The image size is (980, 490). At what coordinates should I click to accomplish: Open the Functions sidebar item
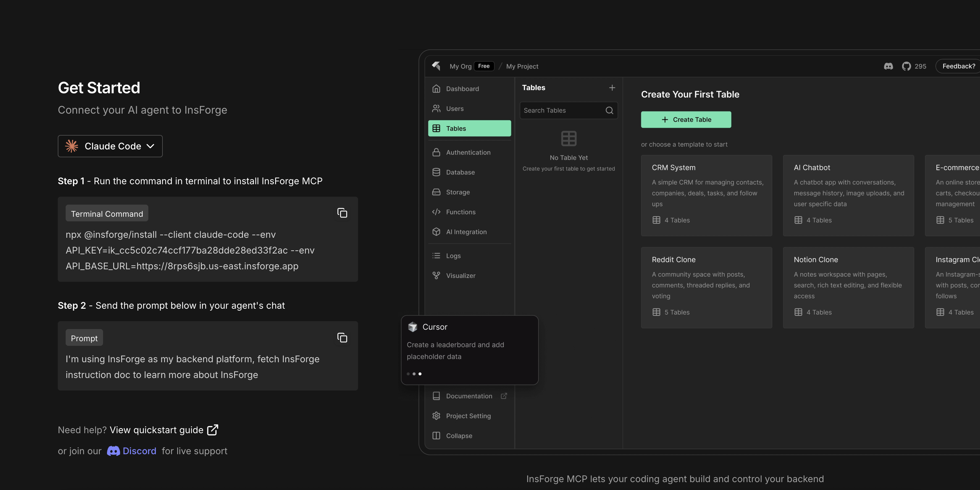point(460,212)
